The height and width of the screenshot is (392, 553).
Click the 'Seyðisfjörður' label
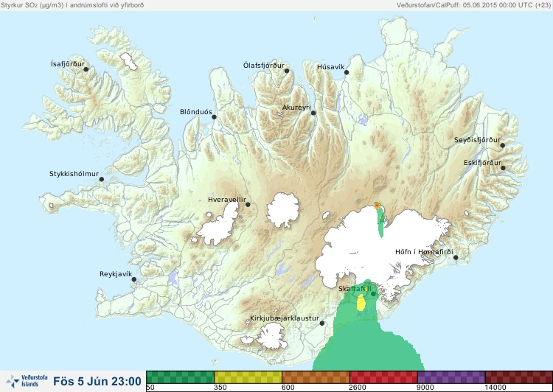click(477, 140)
